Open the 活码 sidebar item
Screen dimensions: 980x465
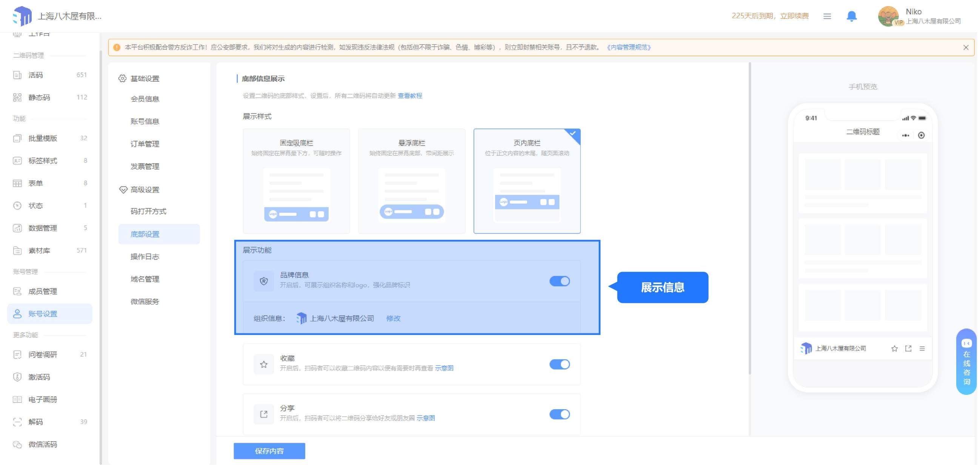(x=49, y=75)
